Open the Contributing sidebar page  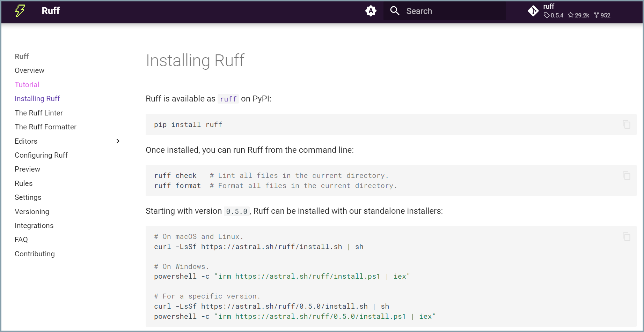point(35,254)
